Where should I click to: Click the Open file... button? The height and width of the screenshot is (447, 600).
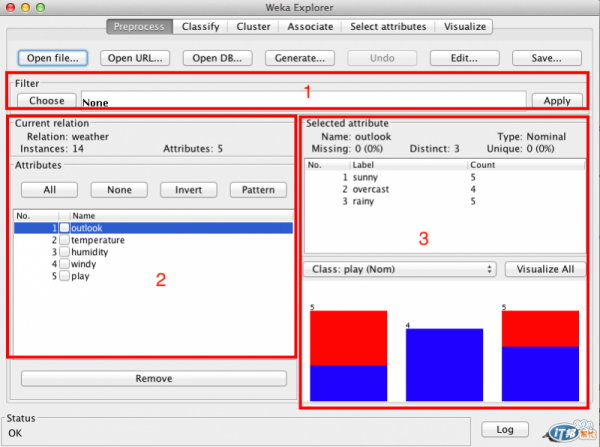point(53,58)
